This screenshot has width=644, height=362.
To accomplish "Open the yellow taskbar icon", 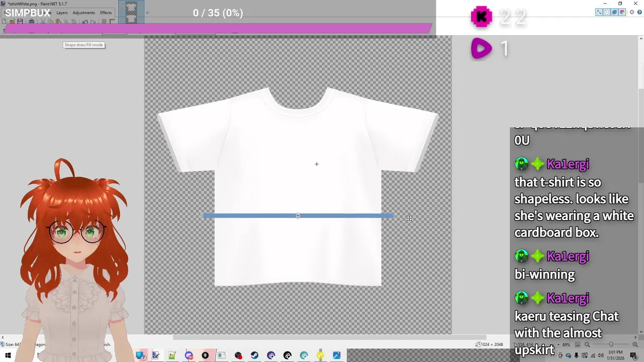I will pos(320,355).
